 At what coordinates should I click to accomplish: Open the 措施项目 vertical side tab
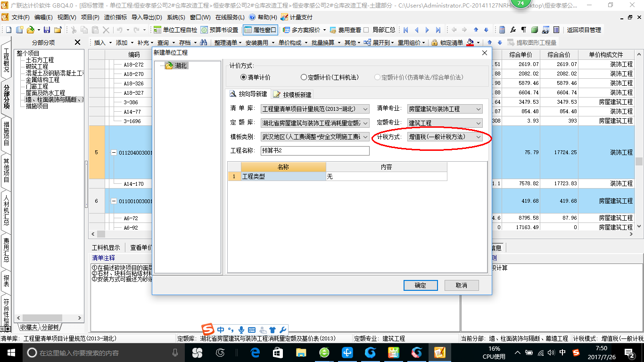(x=7, y=134)
